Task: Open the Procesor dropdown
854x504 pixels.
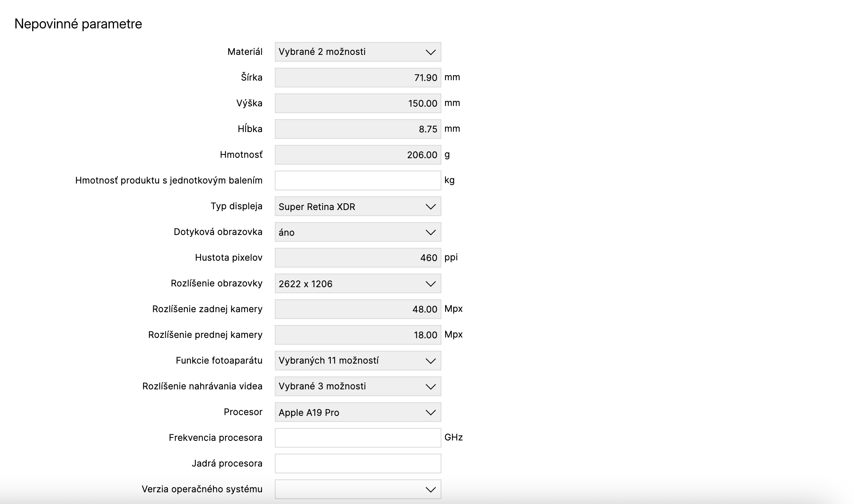Action: coord(357,412)
